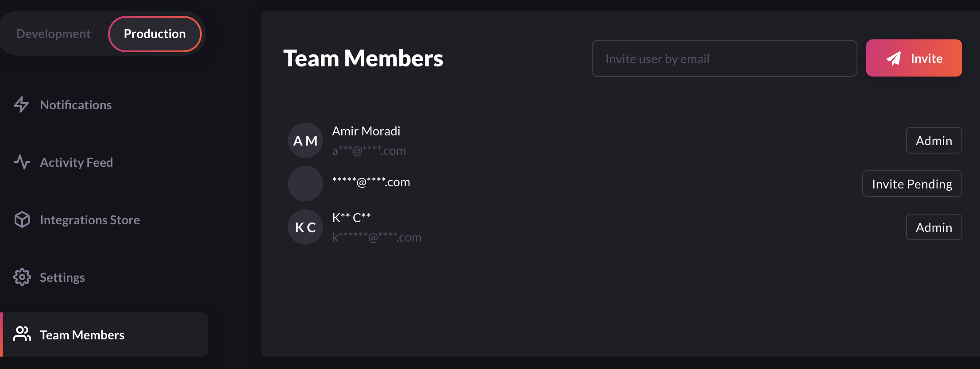The image size is (980, 369).
Task: Click Invite Pending for the masked email
Action: (912, 184)
